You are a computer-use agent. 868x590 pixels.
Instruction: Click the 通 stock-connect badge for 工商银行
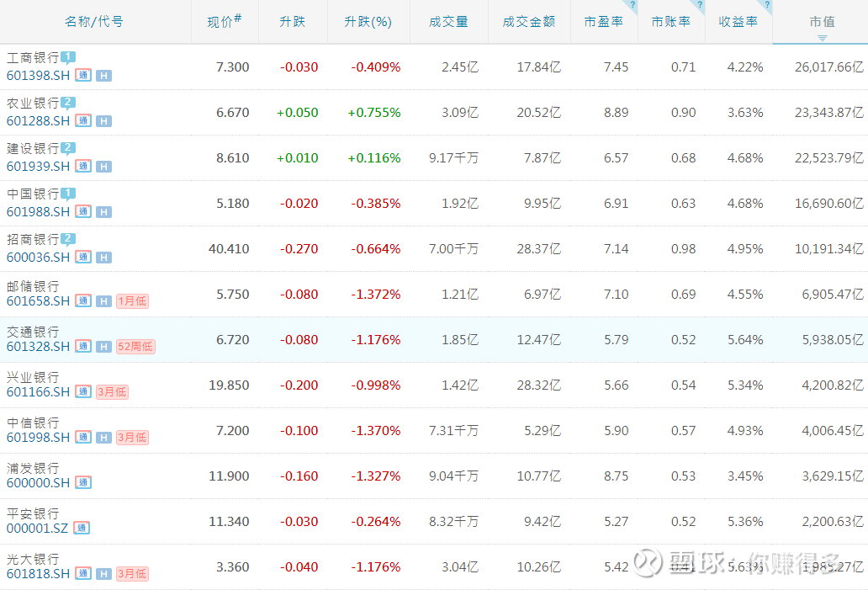point(83,75)
